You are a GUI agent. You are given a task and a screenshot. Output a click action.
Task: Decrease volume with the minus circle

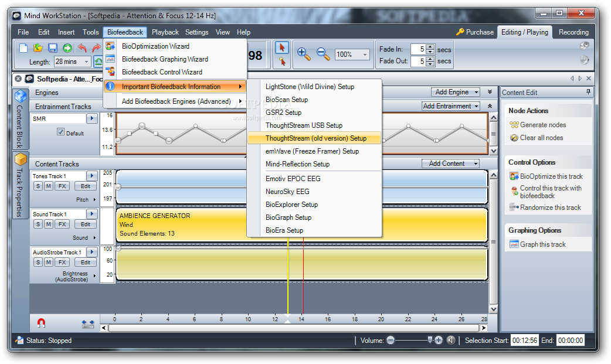pos(391,340)
